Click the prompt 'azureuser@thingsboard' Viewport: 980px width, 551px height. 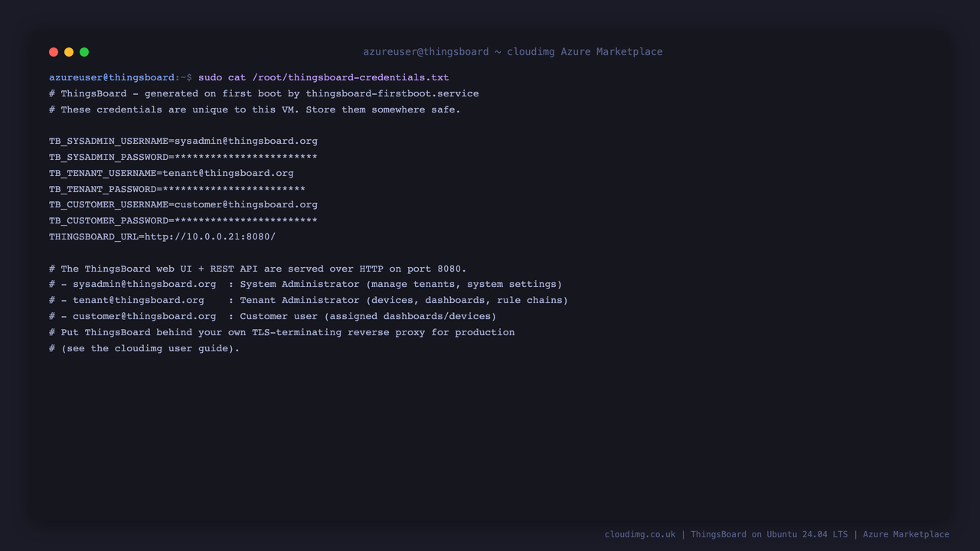tap(112, 77)
